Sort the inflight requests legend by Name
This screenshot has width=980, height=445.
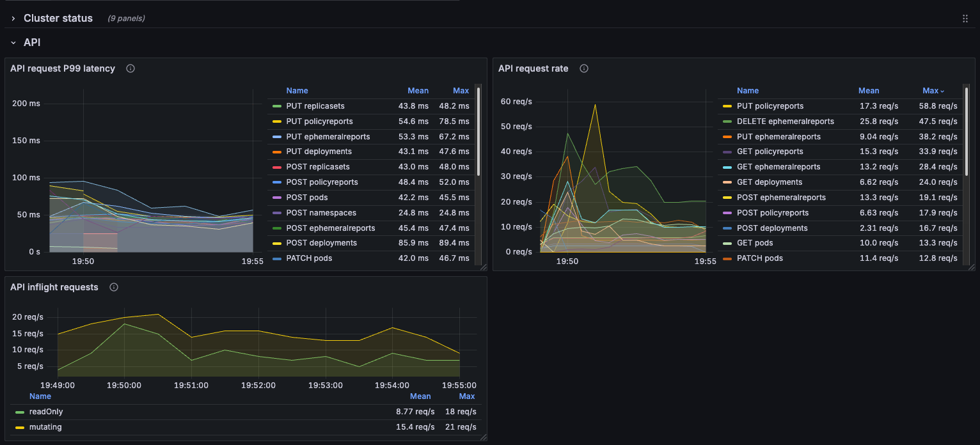pyautogui.click(x=40, y=396)
